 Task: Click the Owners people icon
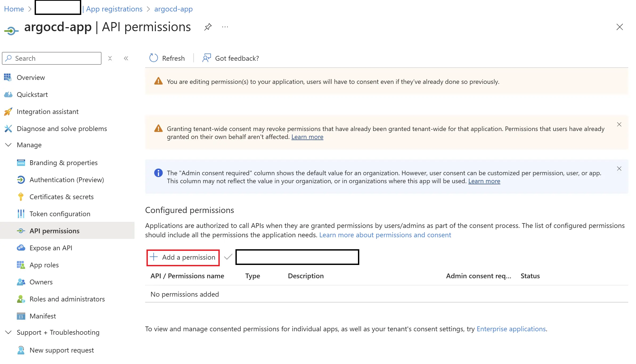pos(21,282)
